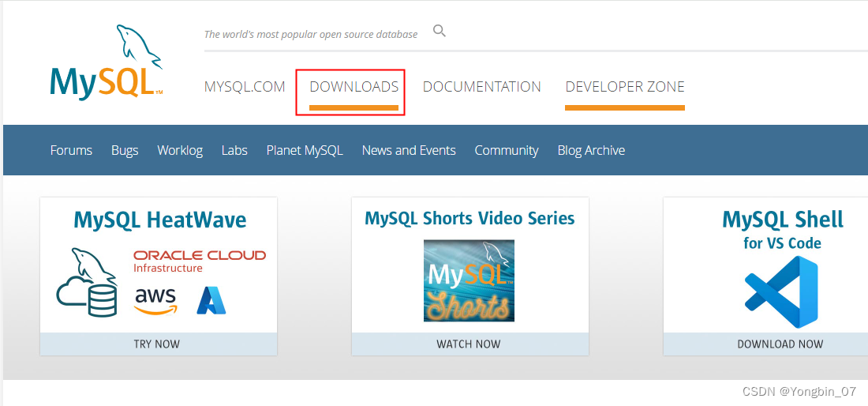
Task: Open the Worklog menu item
Action: click(x=180, y=151)
